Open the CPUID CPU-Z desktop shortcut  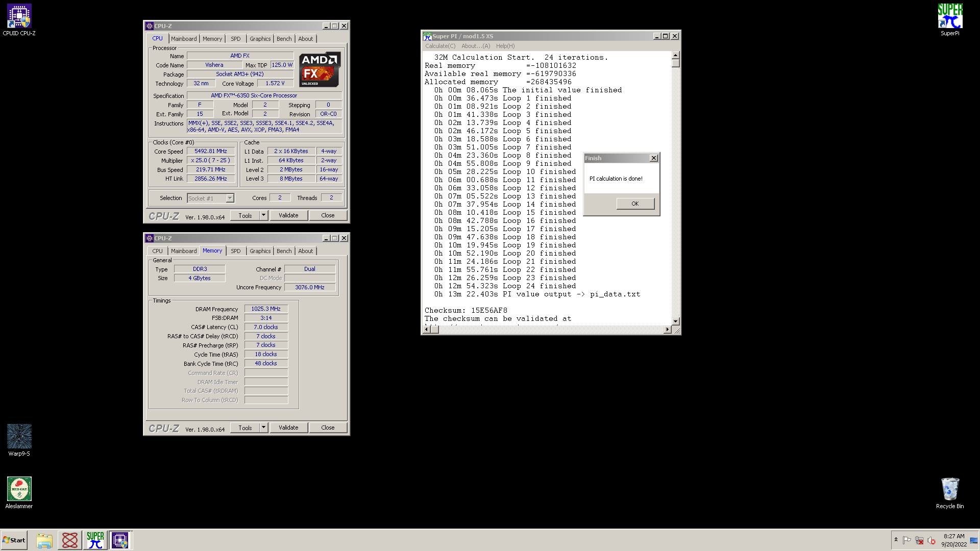click(19, 20)
